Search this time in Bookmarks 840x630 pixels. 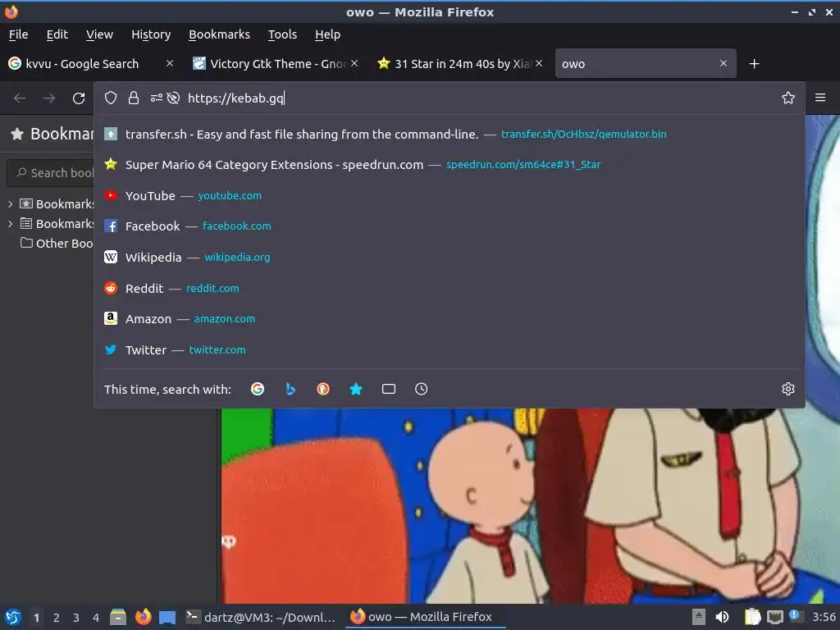[356, 389]
